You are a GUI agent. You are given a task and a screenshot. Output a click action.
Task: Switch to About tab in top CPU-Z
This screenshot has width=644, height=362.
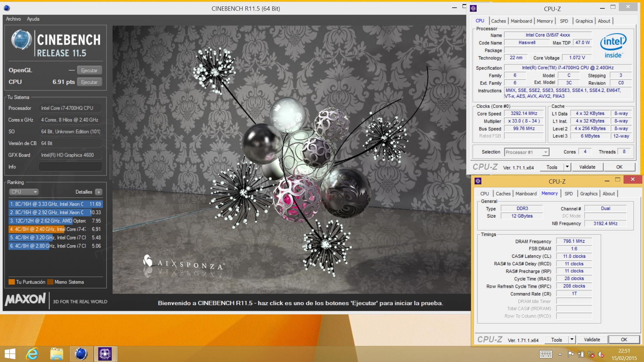[x=604, y=21]
